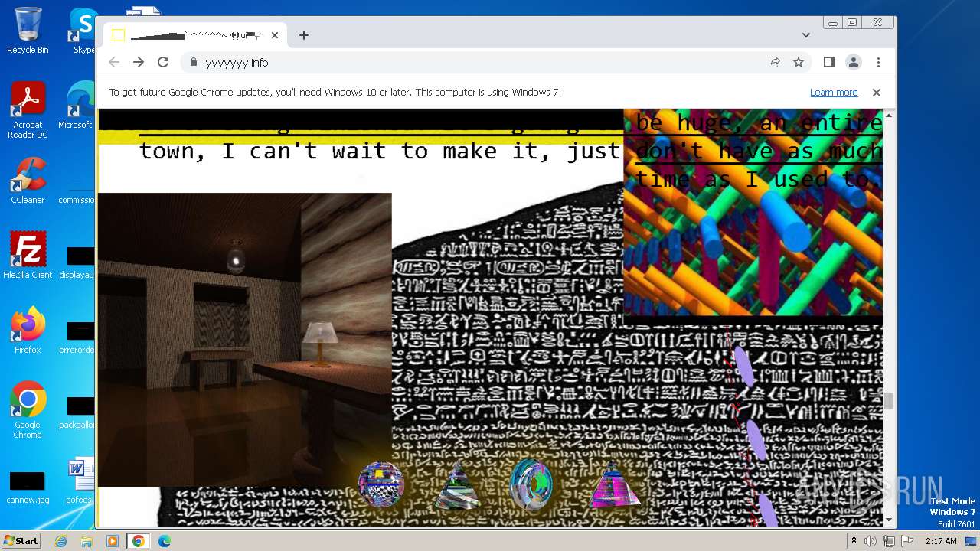Viewport: 980px width, 551px height.
Task: Open the cannew.jpg desktop file
Action: tap(28, 487)
